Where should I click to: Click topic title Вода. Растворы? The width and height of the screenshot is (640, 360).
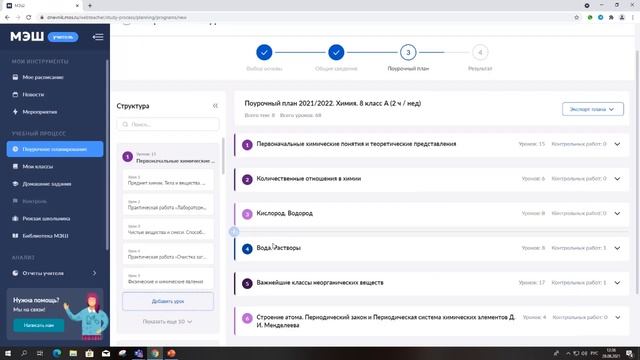278,248
